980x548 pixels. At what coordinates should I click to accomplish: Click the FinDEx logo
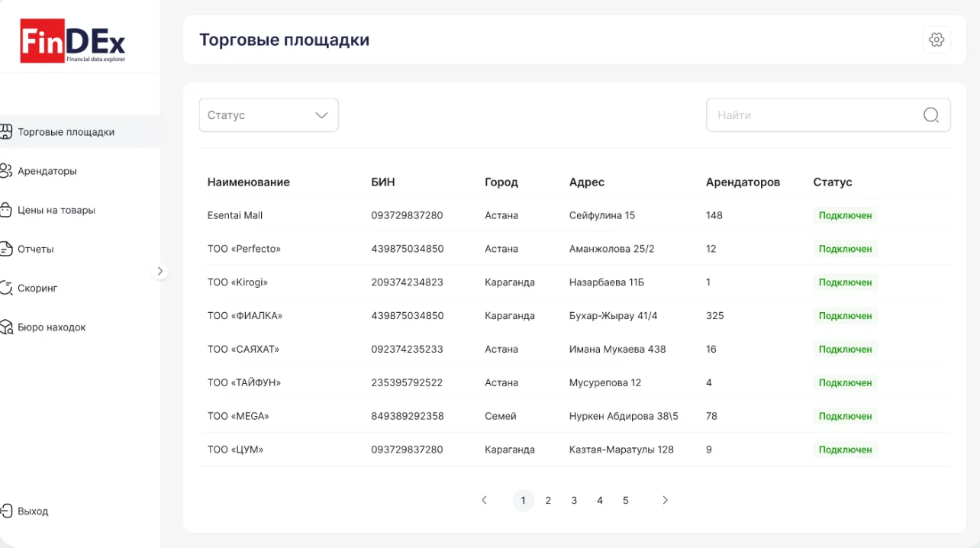pyautogui.click(x=73, y=42)
